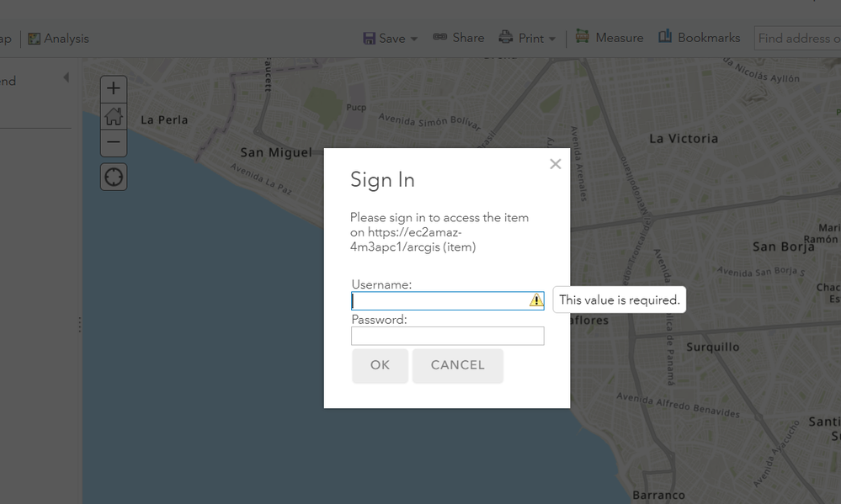Open the Measure tool
This screenshot has width=841, height=504.
pyautogui.click(x=609, y=38)
